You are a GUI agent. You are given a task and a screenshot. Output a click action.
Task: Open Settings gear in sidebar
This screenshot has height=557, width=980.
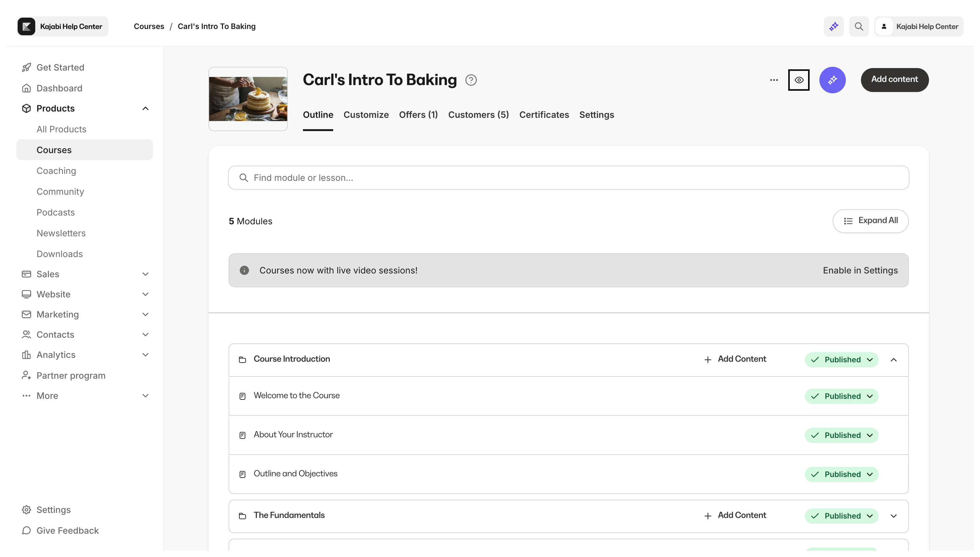[x=26, y=509]
